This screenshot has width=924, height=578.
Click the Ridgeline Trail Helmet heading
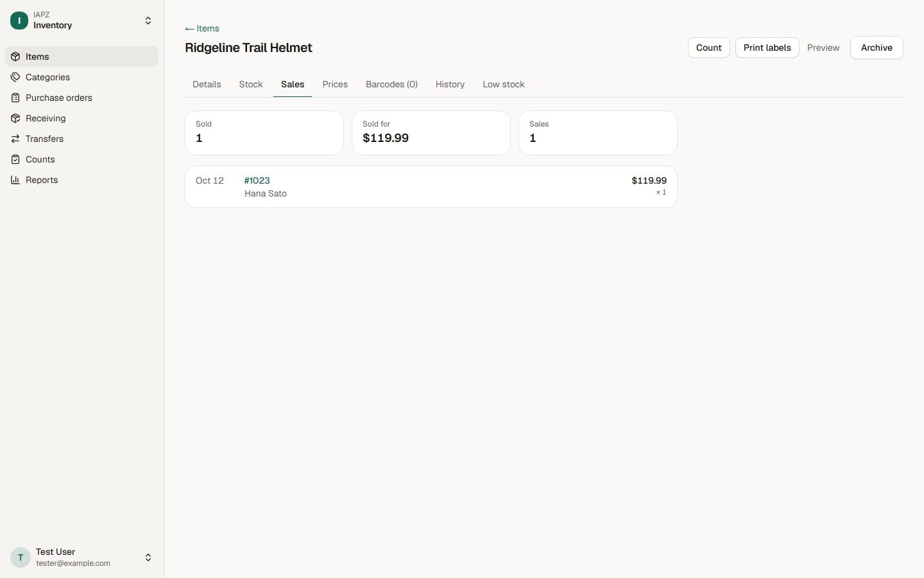(248, 48)
